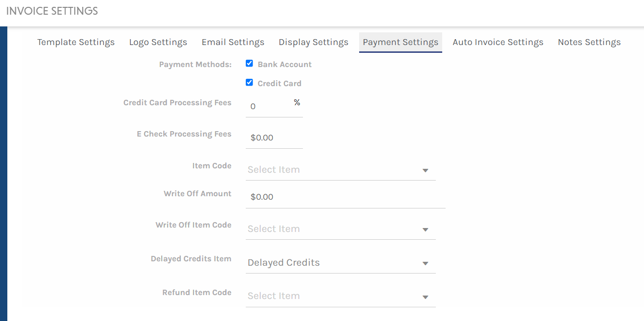Go to the Email Settings tab
The width and height of the screenshot is (644, 321).
pos(233,42)
